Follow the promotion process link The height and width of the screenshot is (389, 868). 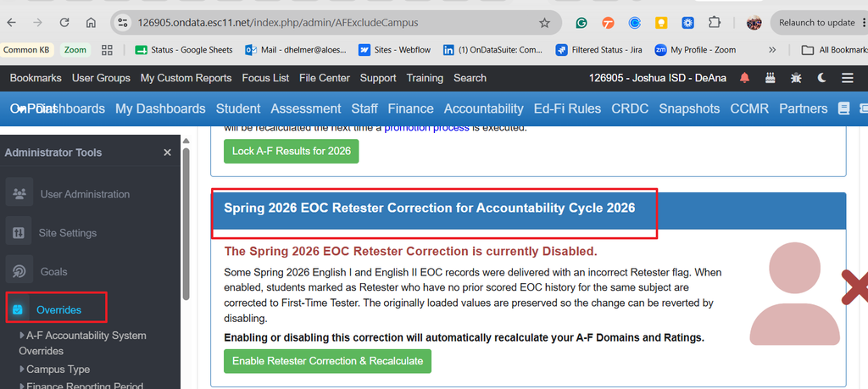click(427, 128)
